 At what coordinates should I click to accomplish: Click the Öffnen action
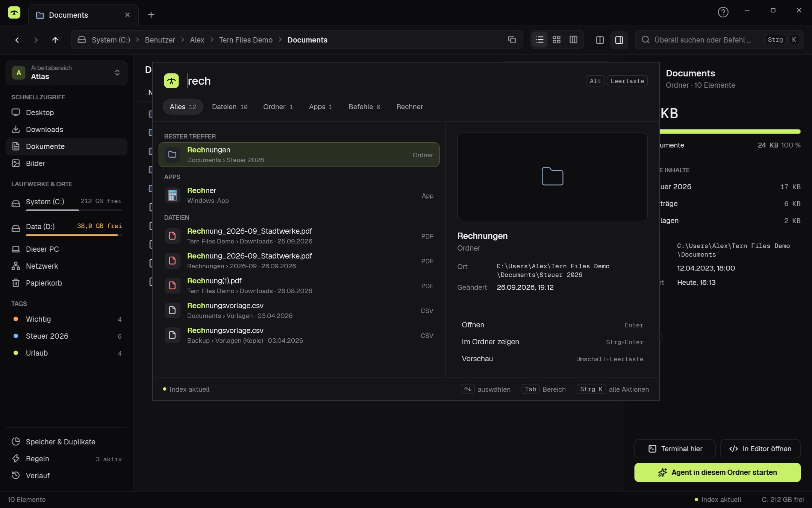[552, 325]
